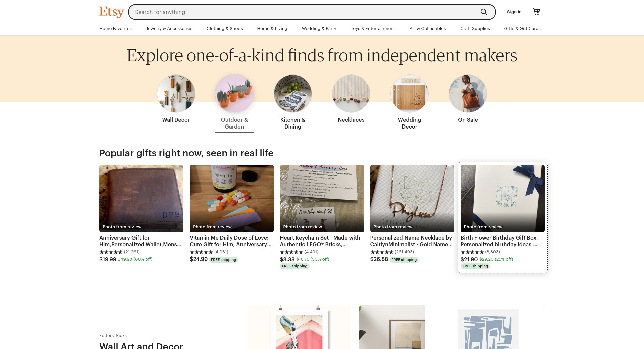The width and height of the screenshot is (644, 349).
Task: Open the Kitchen & Dining category circle
Action: pos(293,94)
